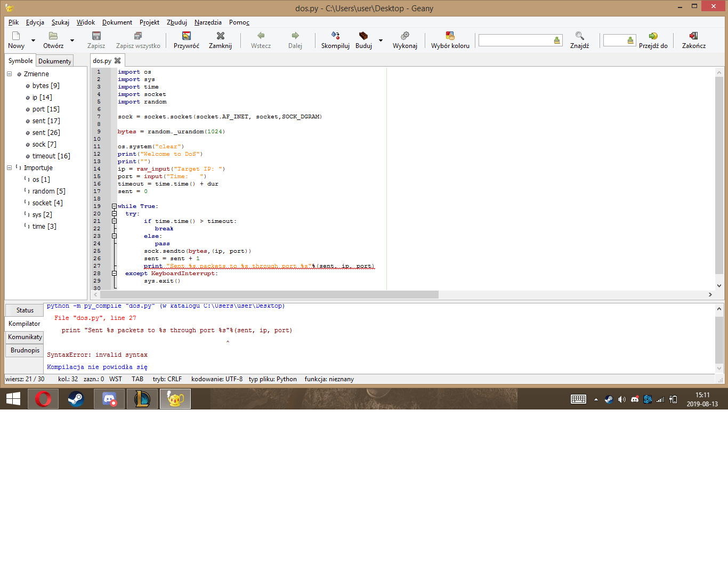Click the Otwórz open file icon
This screenshot has width=728, height=570.
click(53, 36)
